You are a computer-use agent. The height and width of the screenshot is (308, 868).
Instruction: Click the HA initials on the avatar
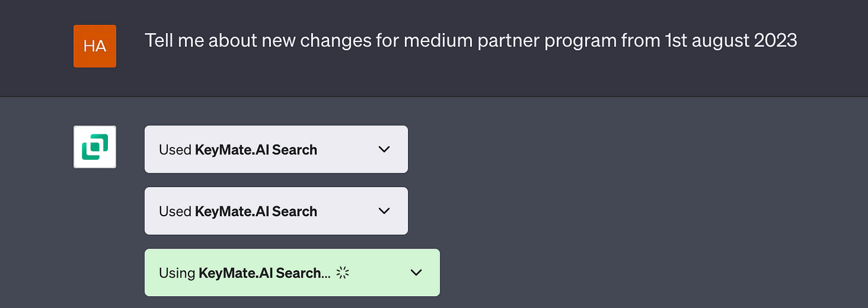tap(95, 46)
